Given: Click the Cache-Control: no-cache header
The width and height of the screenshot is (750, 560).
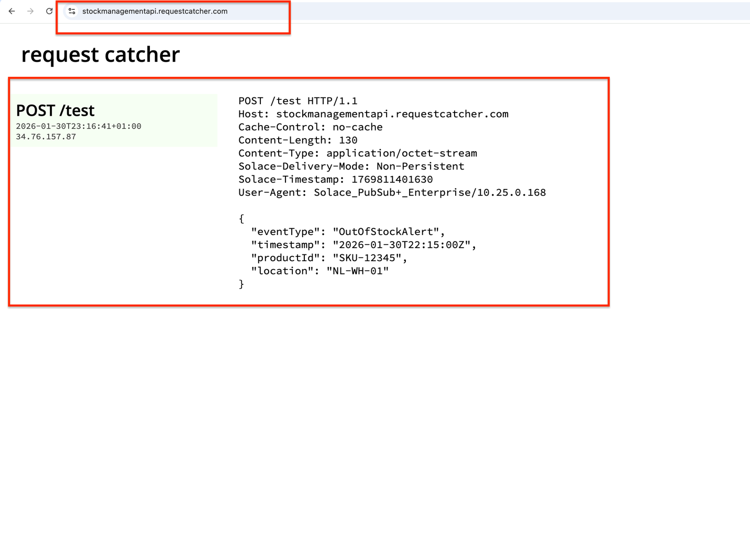Looking at the screenshot, I should (310, 127).
